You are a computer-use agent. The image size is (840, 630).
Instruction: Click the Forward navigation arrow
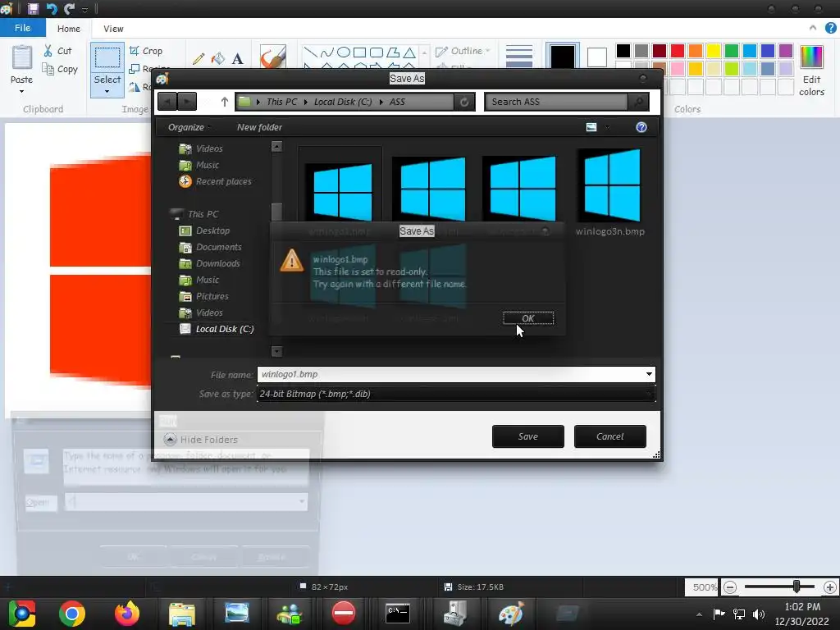(x=187, y=101)
